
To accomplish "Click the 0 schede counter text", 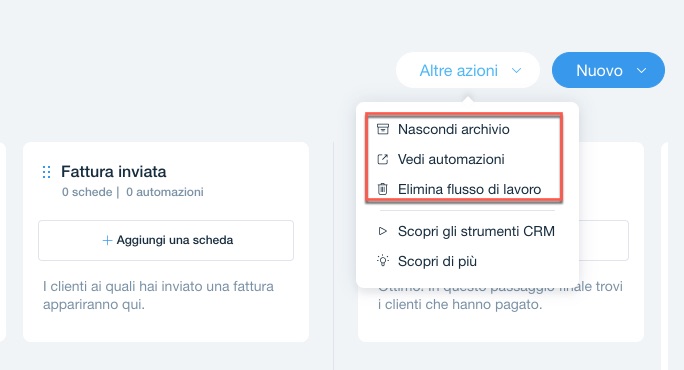I will pyautogui.click(x=87, y=192).
